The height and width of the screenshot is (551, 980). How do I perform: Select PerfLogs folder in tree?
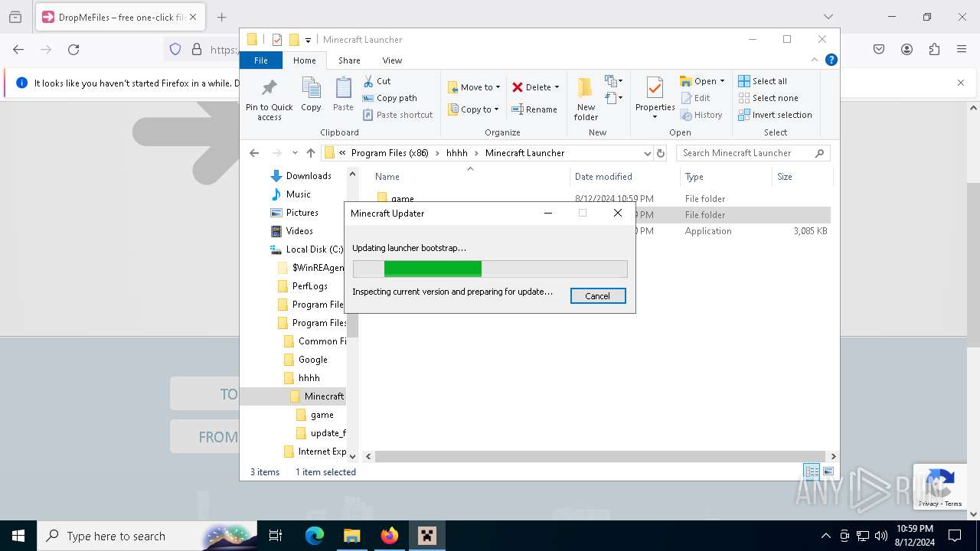click(x=309, y=286)
